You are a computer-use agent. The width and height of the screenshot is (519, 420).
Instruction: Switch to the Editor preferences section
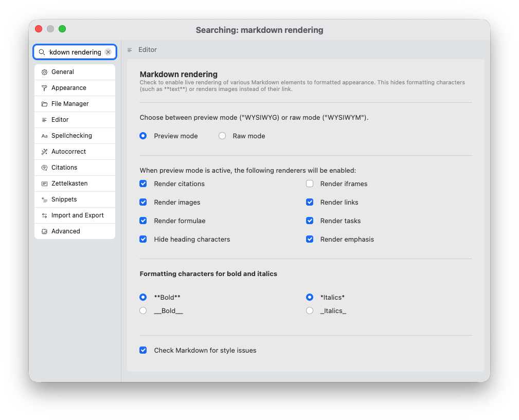tap(75, 119)
